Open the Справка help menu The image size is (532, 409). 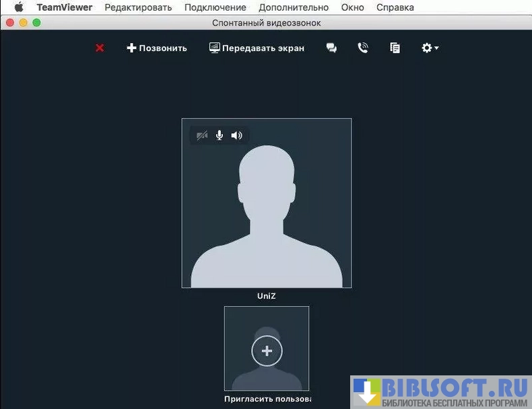[395, 7]
